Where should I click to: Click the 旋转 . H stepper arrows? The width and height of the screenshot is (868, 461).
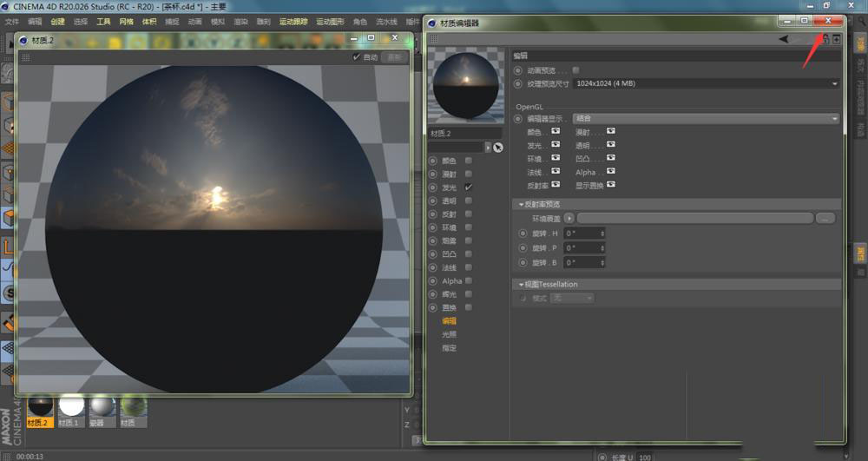pyautogui.click(x=602, y=234)
